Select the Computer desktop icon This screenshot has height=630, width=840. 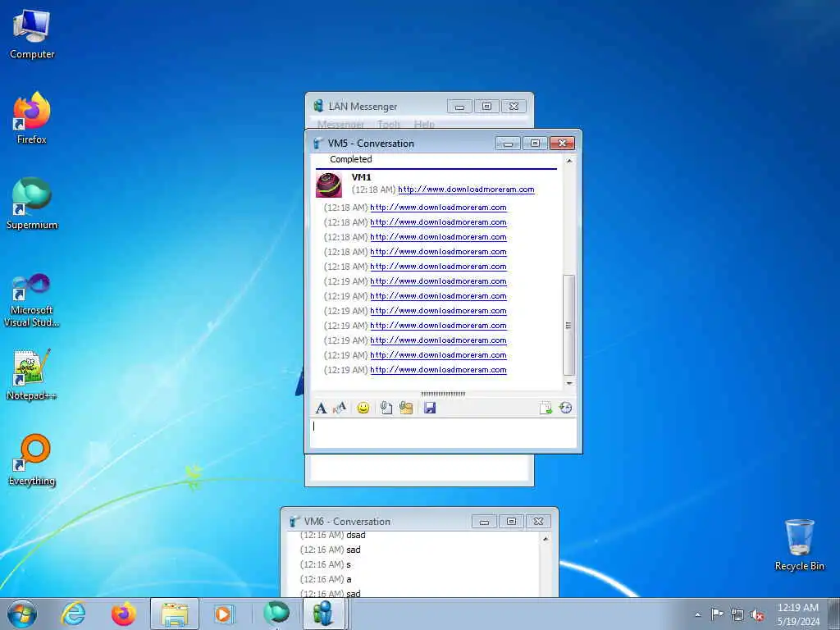[x=32, y=34]
